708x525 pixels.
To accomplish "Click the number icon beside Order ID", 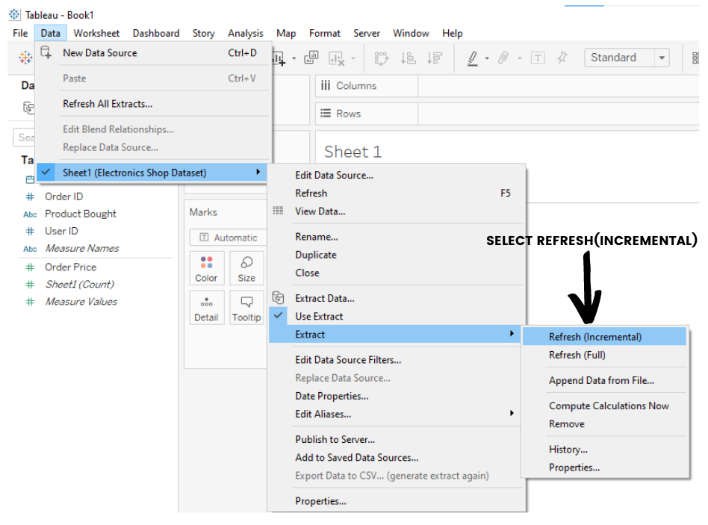I will click(x=30, y=197).
